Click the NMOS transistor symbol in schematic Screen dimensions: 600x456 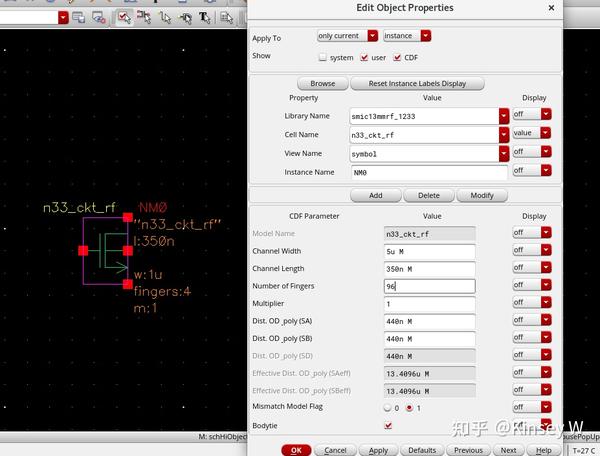pyautogui.click(x=106, y=251)
